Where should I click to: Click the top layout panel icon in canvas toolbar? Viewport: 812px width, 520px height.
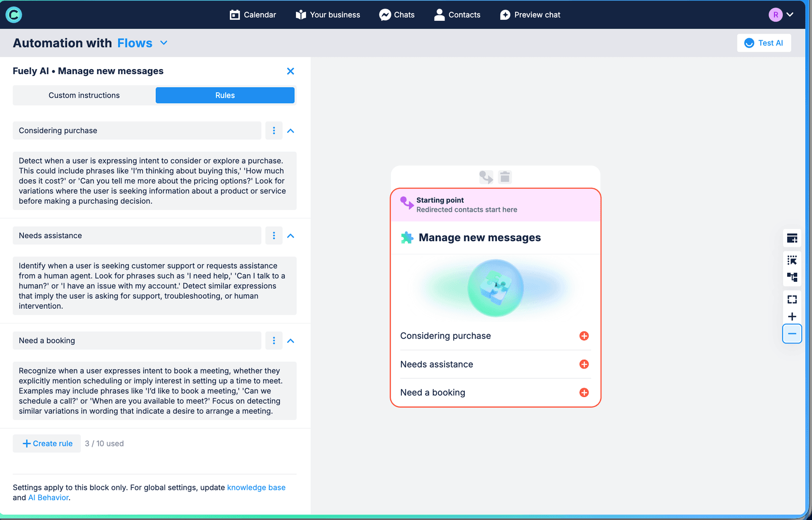coord(792,238)
